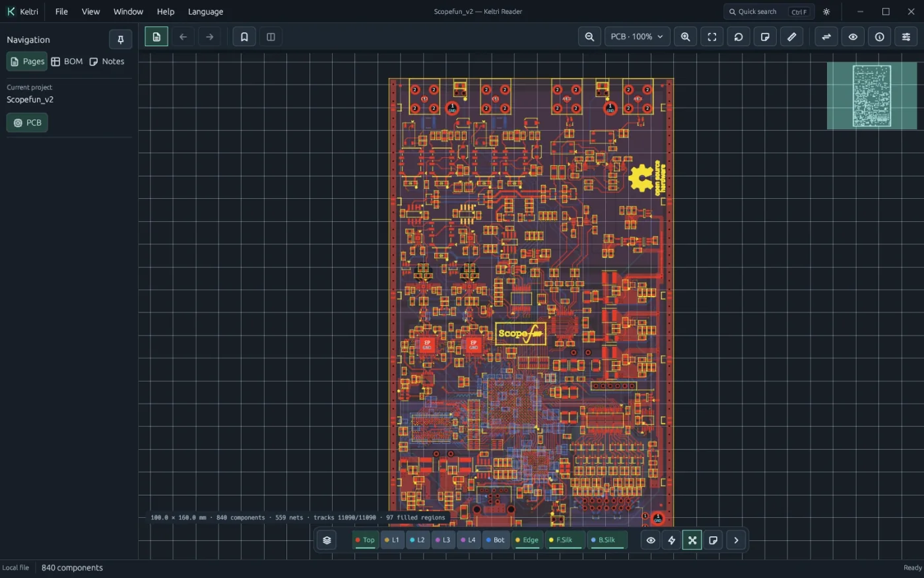Screen dimensions: 924x578
Task: Fit board to screen icon
Action: [x=712, y=37]
